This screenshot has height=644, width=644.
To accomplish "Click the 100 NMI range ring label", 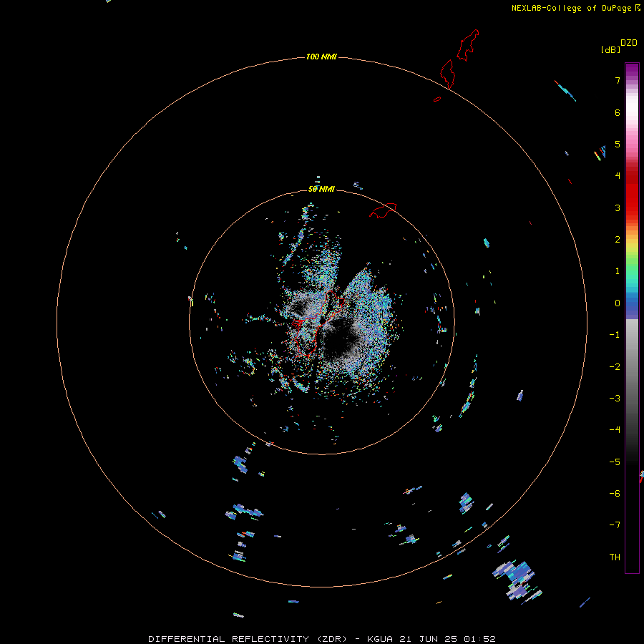I will 321,57.
